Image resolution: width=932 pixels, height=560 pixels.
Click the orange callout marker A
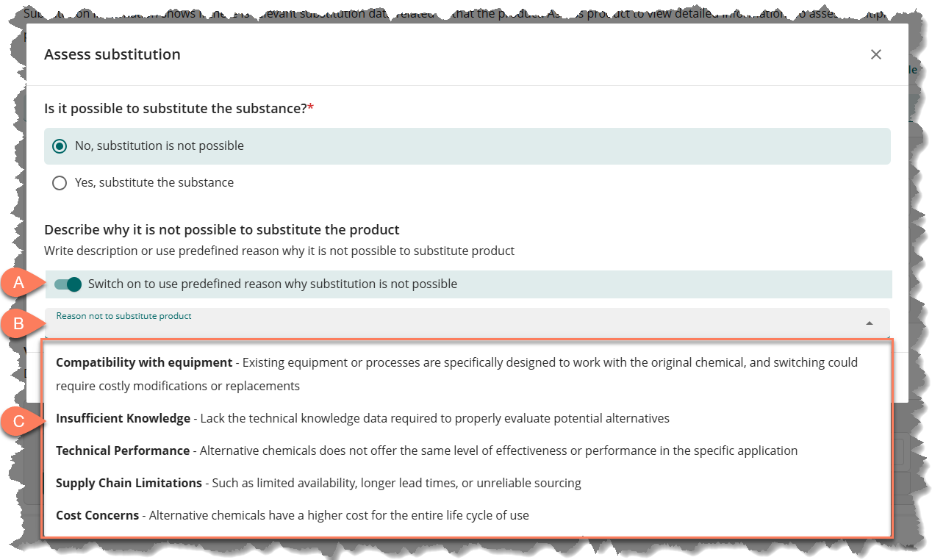pyautogui.click(x=18, y=283)
